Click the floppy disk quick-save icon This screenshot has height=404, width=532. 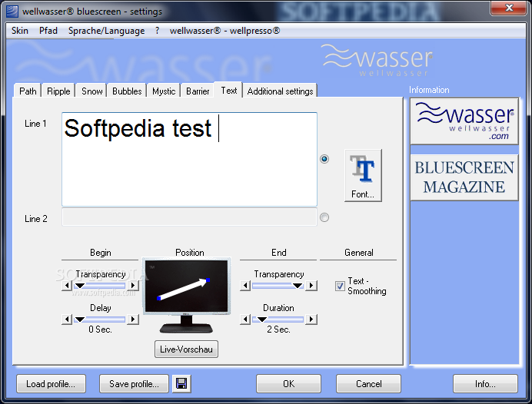181,384
